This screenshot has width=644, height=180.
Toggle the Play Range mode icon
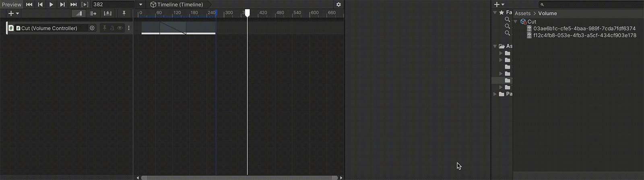pyautogui.click(x=85, y=4)
